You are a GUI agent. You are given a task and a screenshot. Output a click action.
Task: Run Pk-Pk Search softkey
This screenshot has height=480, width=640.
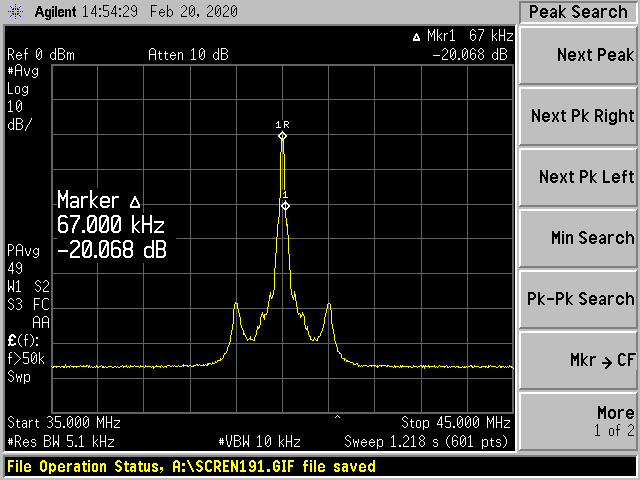[580, 299]
